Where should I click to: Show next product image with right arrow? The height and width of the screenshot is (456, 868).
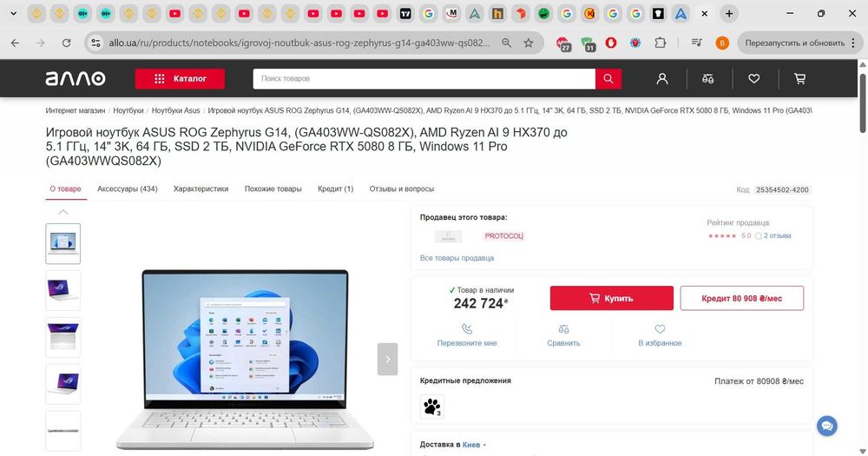coord(387,359)
